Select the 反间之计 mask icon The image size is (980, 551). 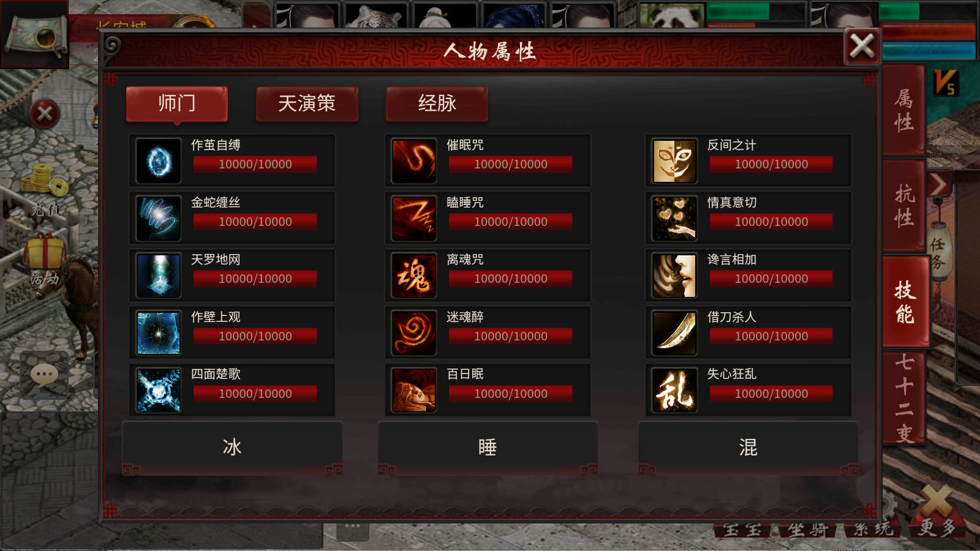pyautogui.click(x=674, y=161)
